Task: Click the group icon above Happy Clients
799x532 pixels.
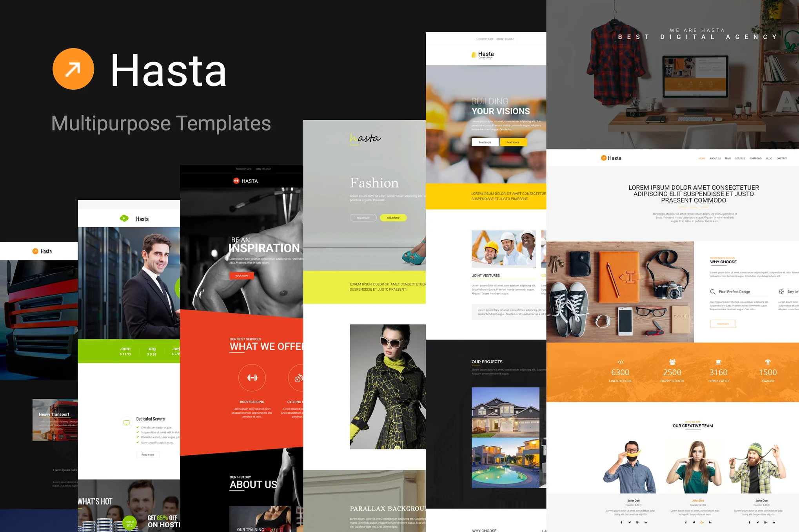Action: 672,362
